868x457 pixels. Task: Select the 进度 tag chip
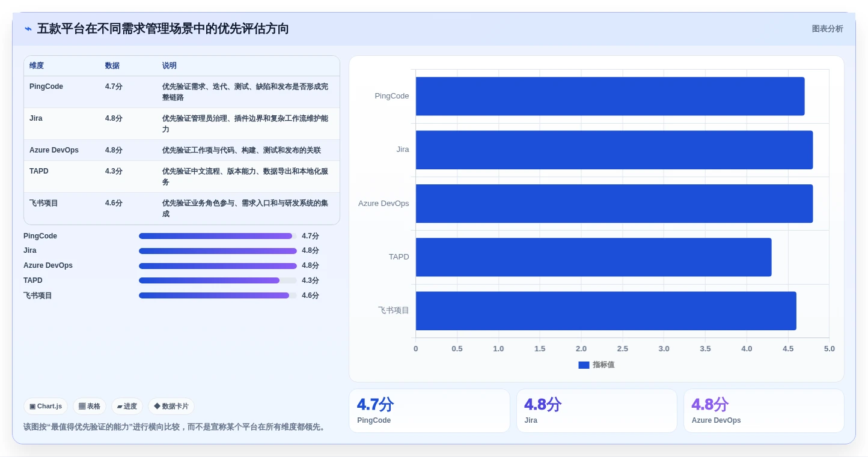coord(127,407)
